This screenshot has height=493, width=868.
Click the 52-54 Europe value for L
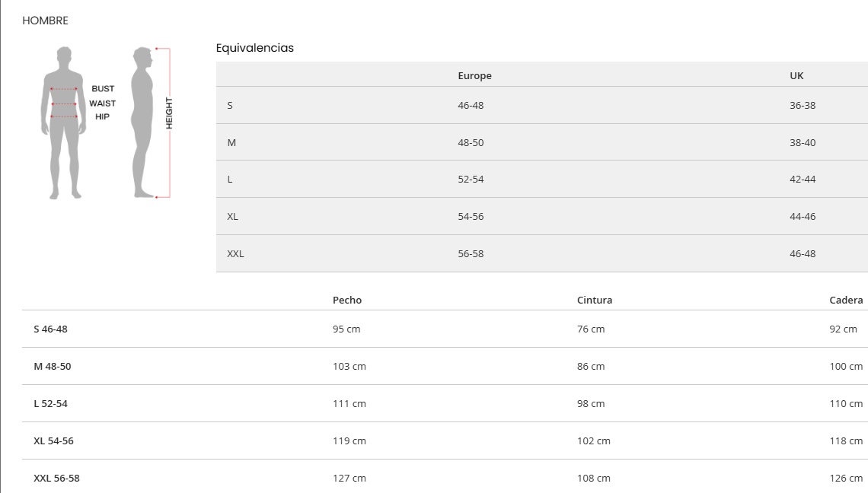click(471, 180)
